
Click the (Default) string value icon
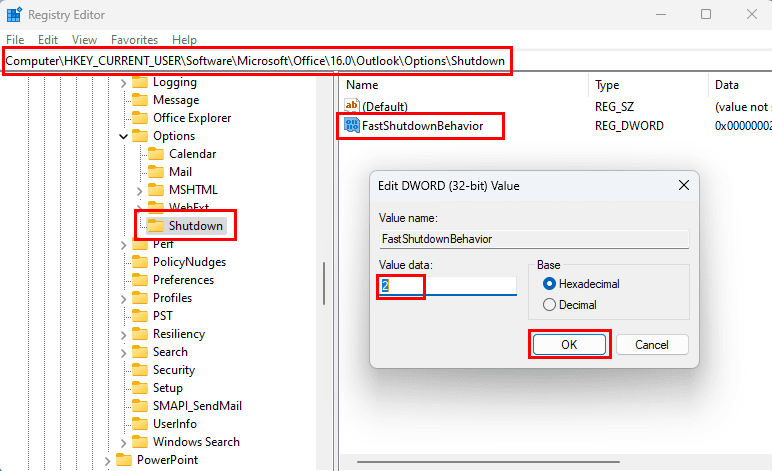coord(351,106)
